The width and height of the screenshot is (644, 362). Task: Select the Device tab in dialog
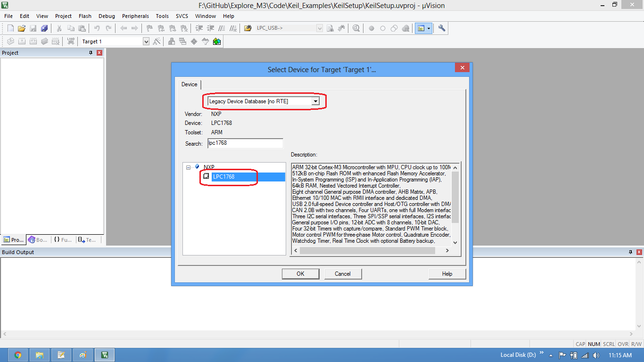[x=190, y=84]
